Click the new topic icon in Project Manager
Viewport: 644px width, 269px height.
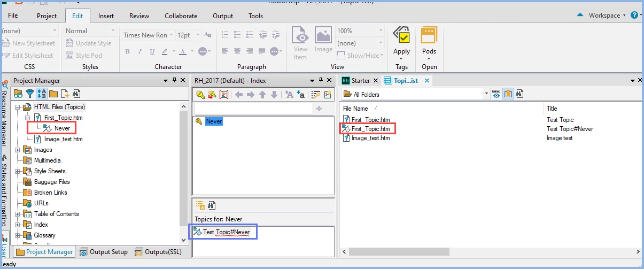[x=65, y=94]
